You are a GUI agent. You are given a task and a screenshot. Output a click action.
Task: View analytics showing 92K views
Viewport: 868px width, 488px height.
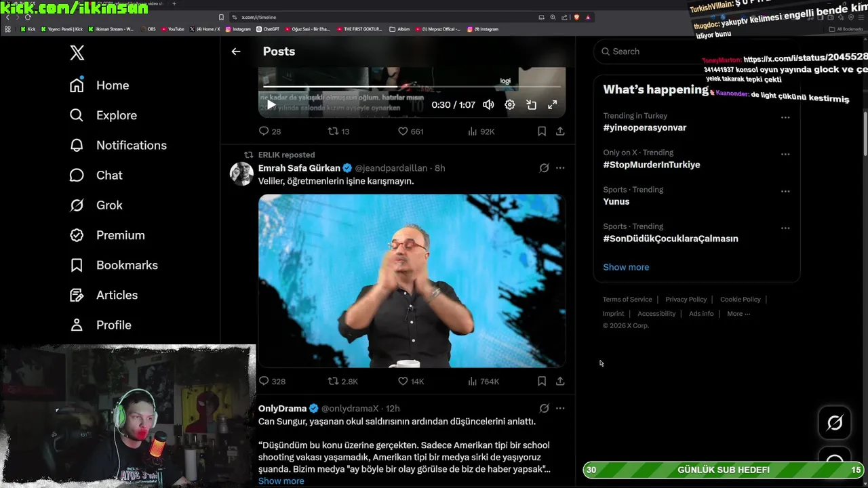tap(481, 131)
